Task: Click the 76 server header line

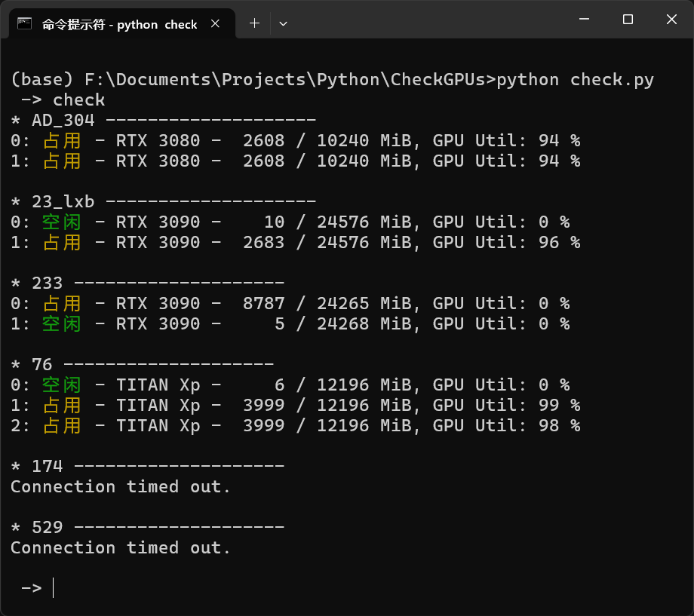Action: (142, 364)
